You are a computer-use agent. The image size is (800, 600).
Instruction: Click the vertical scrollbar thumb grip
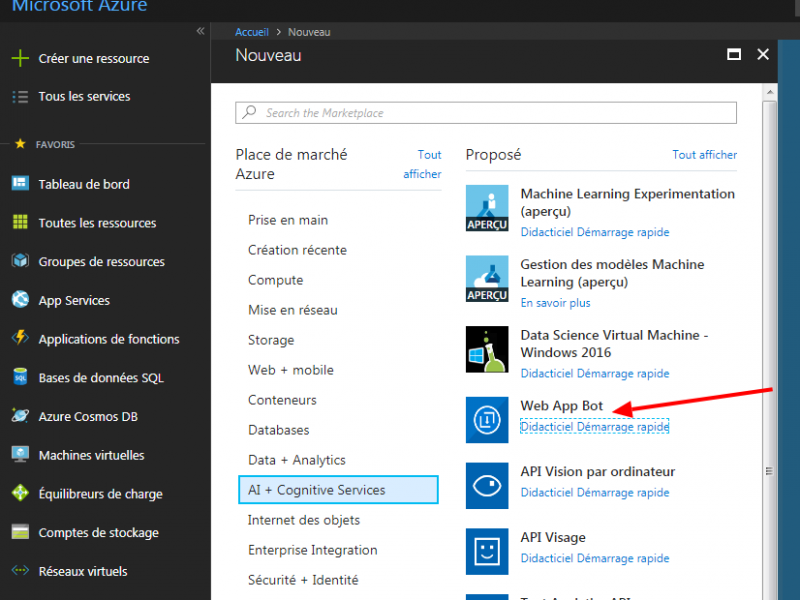[769, 471]
